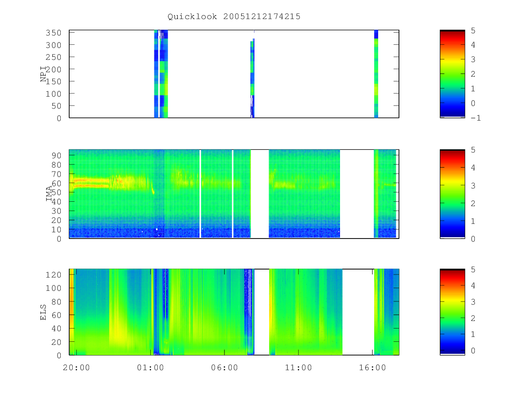Click the NPI data strip near 16:00
Viewport: 532px width, 399px height.
pos(376,74)
